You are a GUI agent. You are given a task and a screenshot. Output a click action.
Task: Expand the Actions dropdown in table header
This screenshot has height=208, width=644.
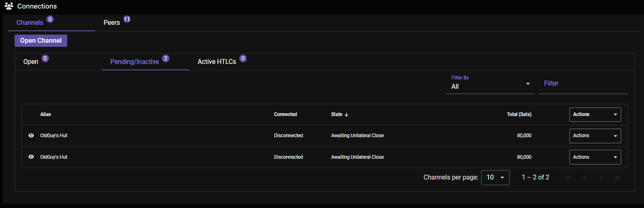tap(595, 114)
